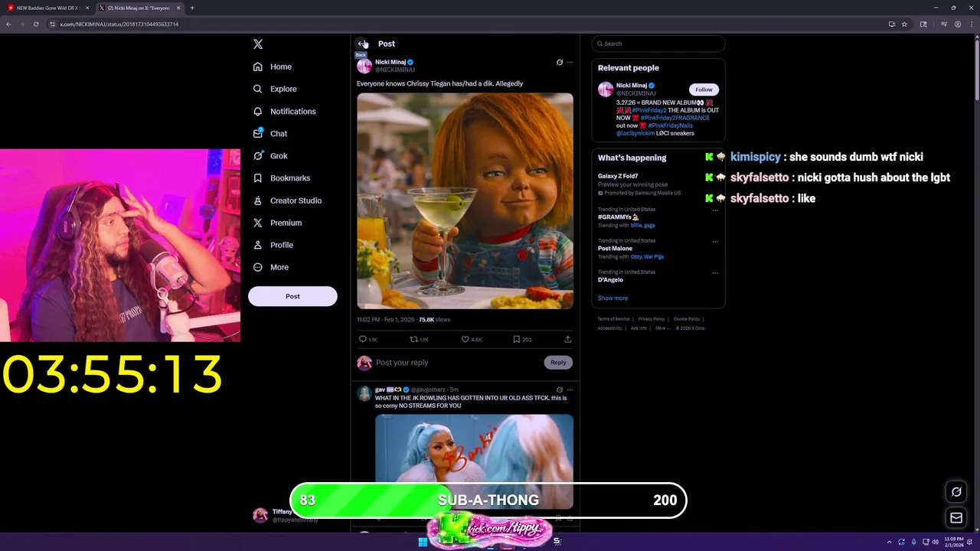This screenshot has width=980, height=551.
Task: Click the browser reload icon
Action: [x=36, y=24]
